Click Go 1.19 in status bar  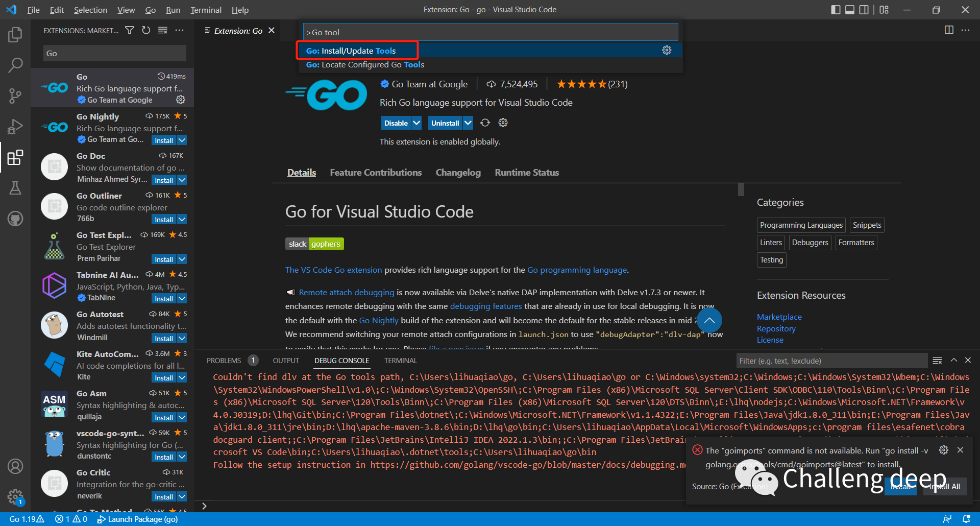[x=27, y=519]
